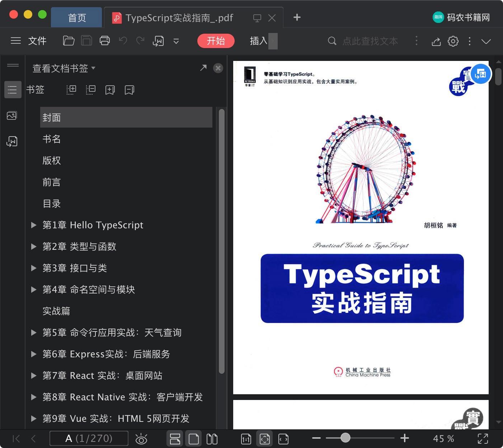This screenshot has height=448, width=503.
Task: Jump to the 前言 bookmark
Action: click(x=52, y=182)
